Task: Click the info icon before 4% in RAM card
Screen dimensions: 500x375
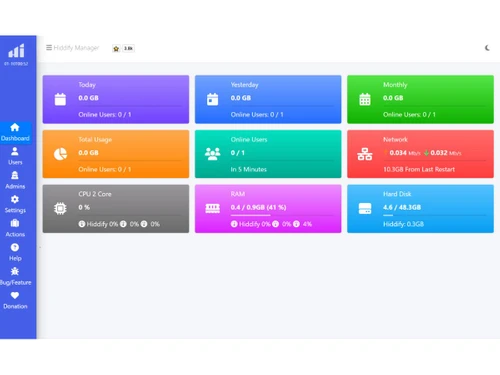Action: [x=296, y=224]
